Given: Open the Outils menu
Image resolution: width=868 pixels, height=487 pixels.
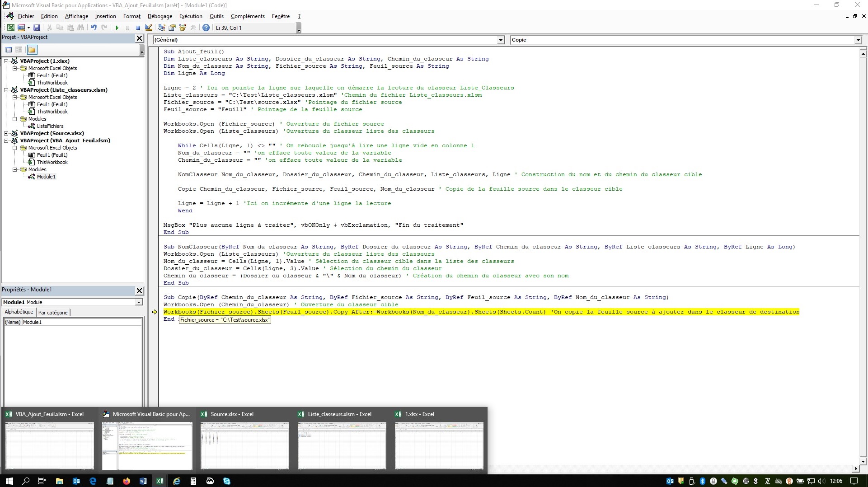Looking at the screenshot, I should coord(216,16).
